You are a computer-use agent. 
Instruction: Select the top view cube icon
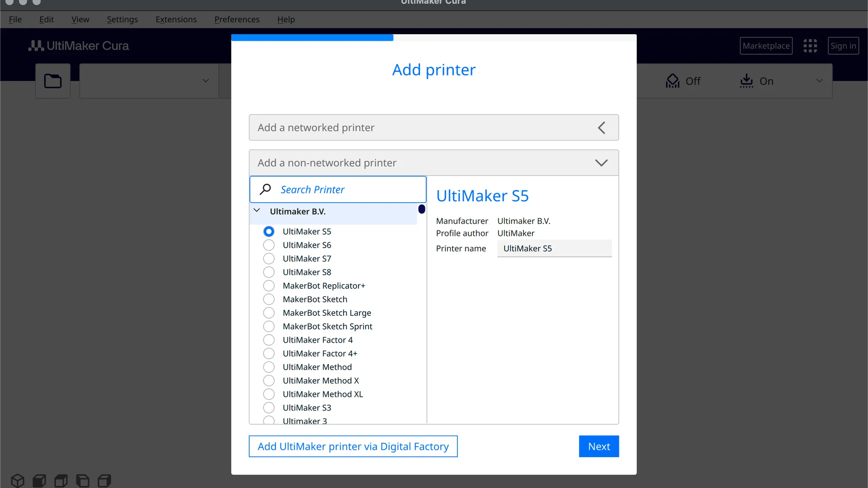click(x=61, y=480)
